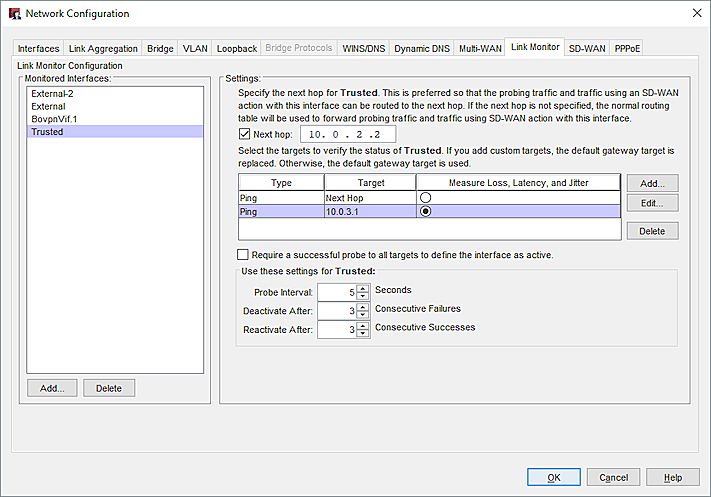Open the Bridge tab
This screenshot has width=711, height=497.
coord(160,49)
